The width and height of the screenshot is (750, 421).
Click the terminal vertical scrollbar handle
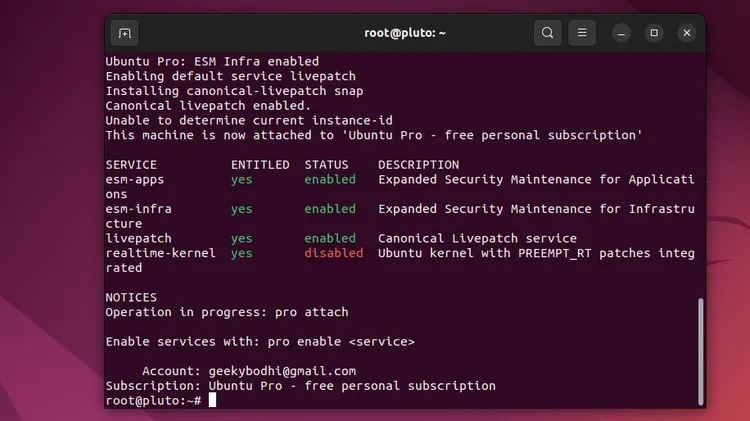tap(701, 351)
